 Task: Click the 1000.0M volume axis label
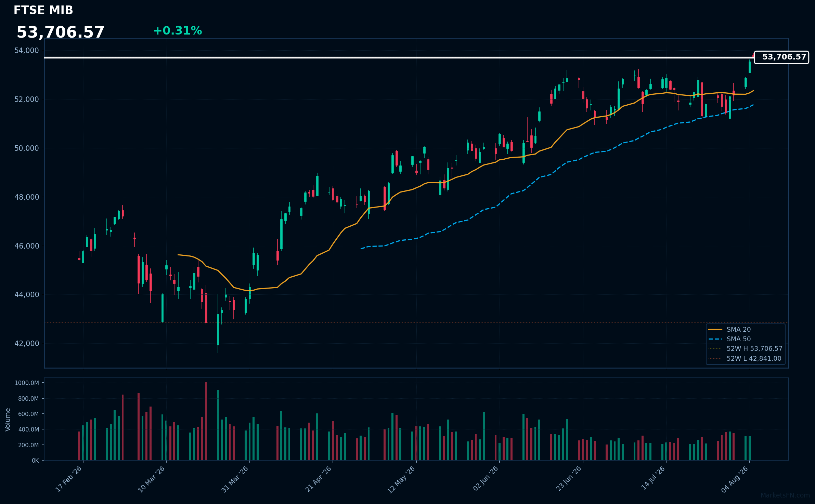(27, 383)
